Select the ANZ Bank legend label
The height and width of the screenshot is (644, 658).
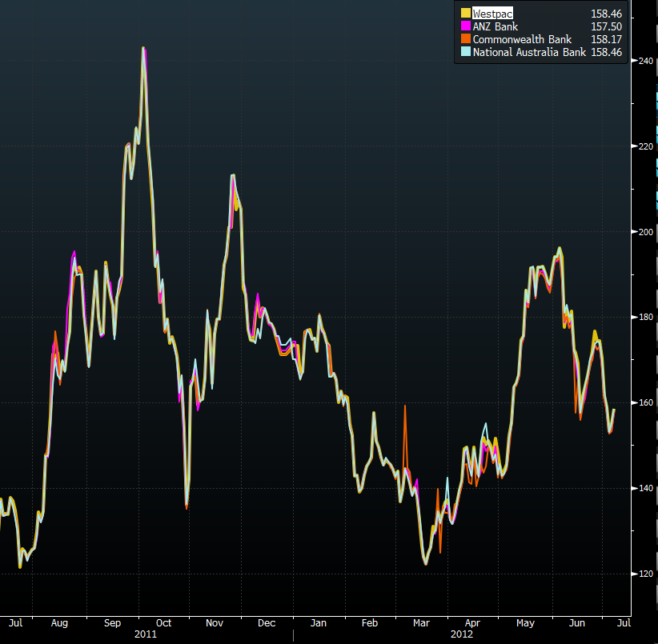(x=495, y=26)
